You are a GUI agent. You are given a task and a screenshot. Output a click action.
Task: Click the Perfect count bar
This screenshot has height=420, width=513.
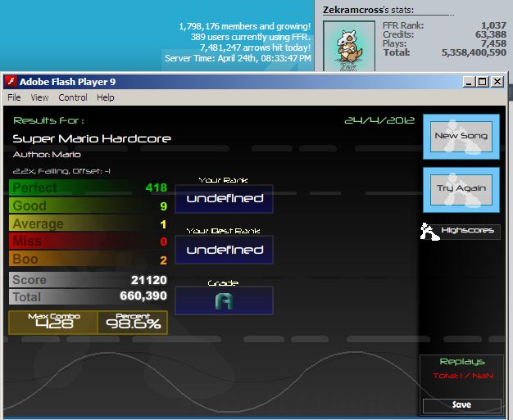coord(89,187)
